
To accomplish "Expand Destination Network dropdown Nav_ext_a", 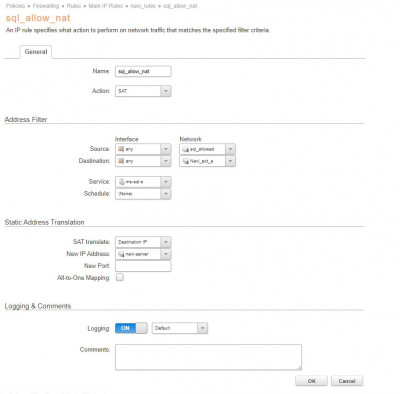I will pos(207,161).
